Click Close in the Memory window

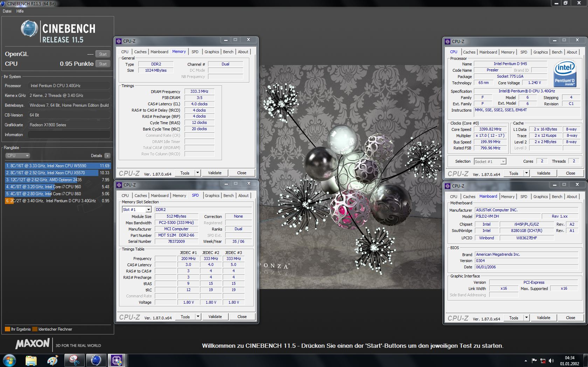(x=242, y=173)
